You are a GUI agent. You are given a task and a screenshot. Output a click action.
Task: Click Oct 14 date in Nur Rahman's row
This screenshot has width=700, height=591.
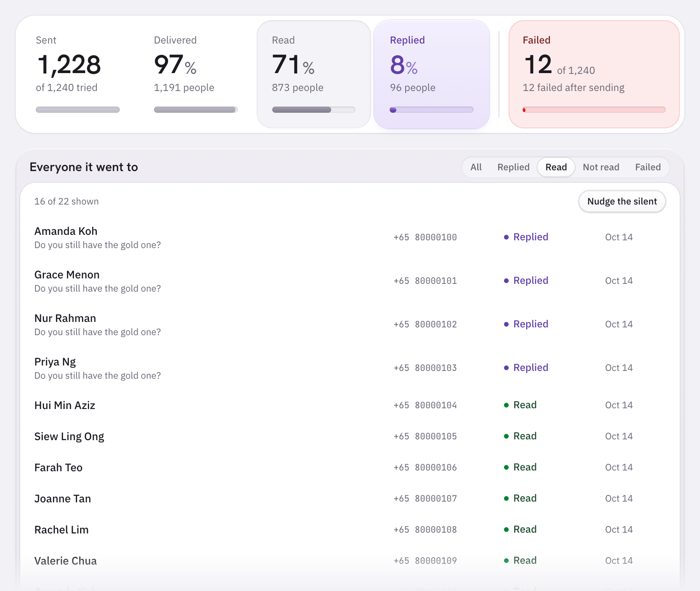[x=619, y=324]
